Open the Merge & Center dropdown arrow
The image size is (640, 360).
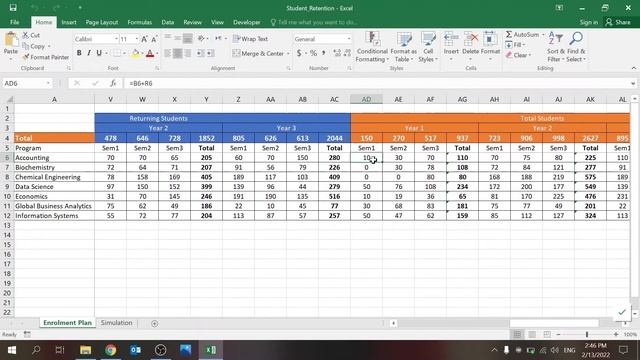(288, 53)
